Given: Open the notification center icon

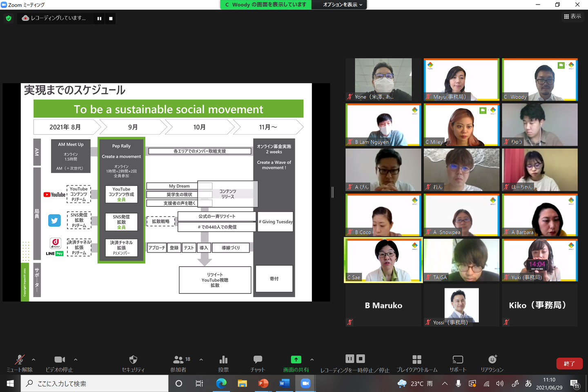Looking at the screenshot, I should [575, 383].
